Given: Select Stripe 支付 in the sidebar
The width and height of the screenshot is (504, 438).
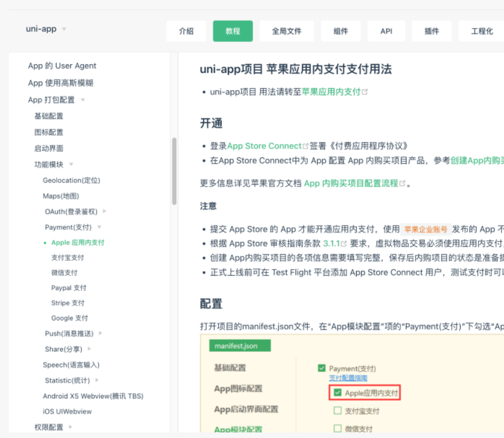Looking at the screenshot, I should click(x=68, y=303).
